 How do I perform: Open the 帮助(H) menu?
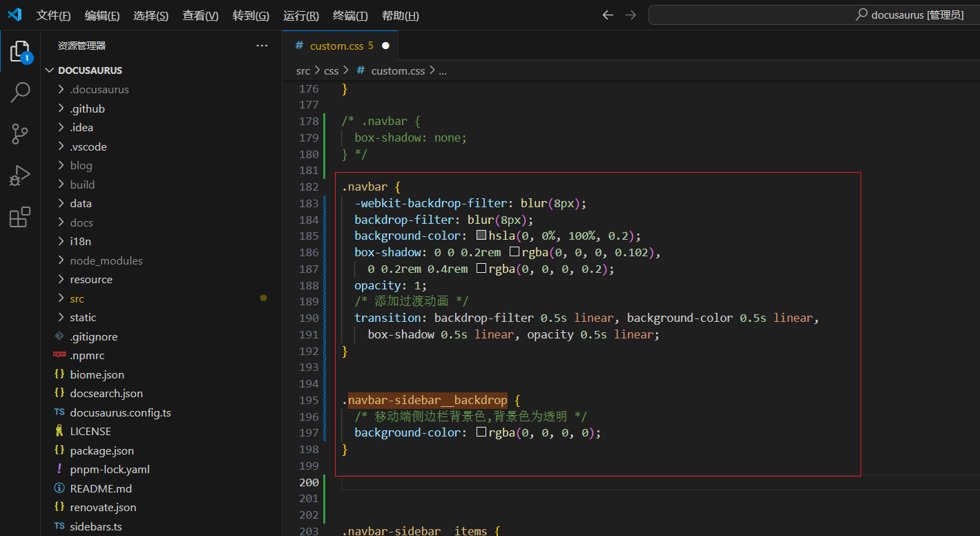point(401,15)
